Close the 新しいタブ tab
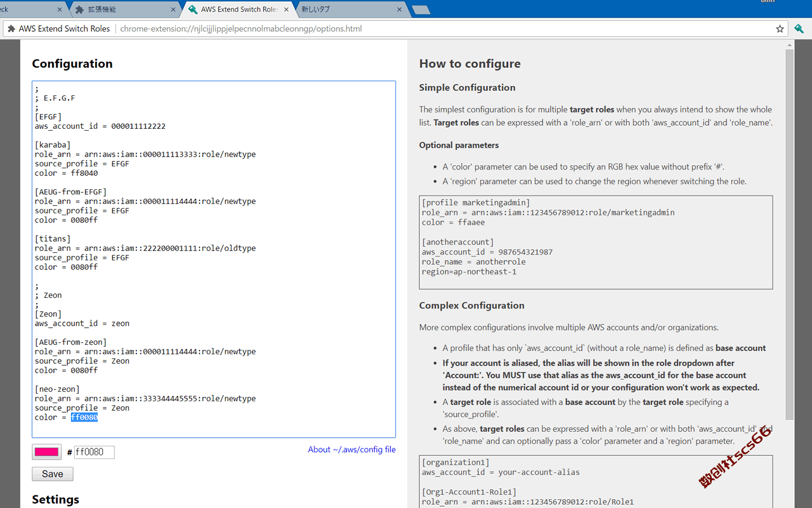Image resolution: width=812 pixels, height=508 pixels. (x=400, y=10)
